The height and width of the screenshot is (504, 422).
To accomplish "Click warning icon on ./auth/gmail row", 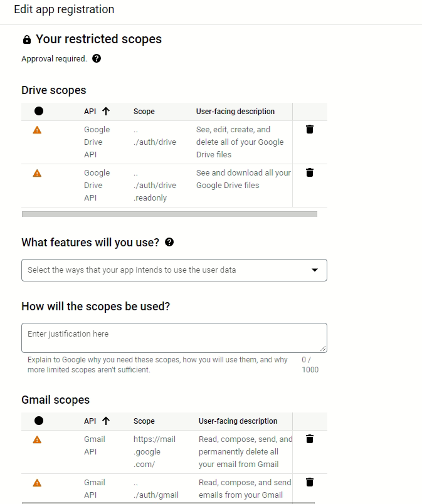I will click(37, 483).
